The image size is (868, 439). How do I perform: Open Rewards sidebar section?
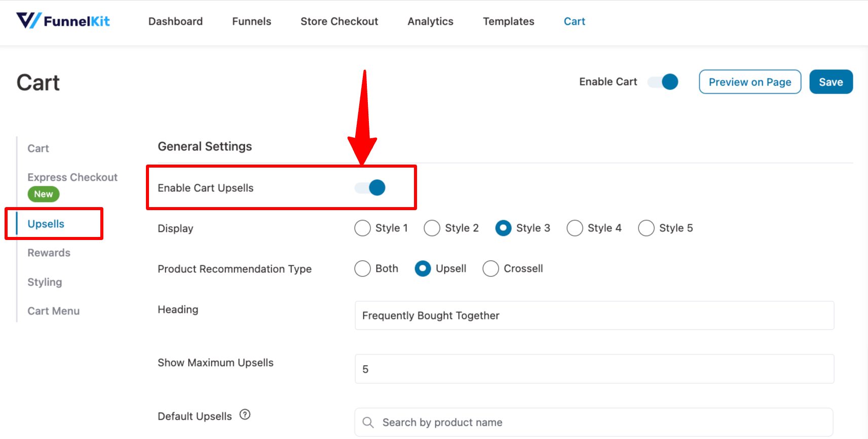click(x=49, y=253)
